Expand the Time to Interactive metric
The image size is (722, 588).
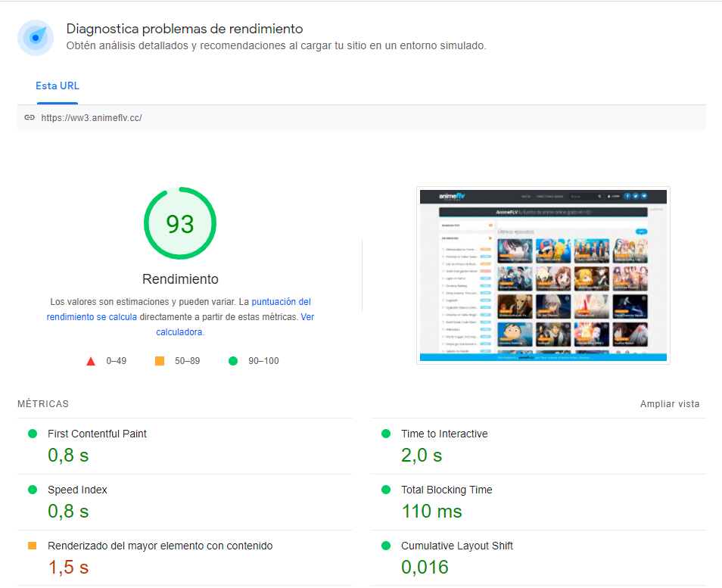click(x=444, y=434)
